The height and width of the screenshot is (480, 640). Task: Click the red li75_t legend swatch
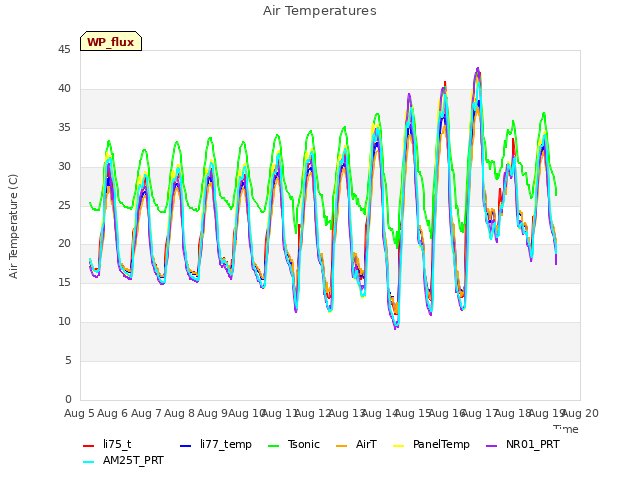[x=89, y=446]
